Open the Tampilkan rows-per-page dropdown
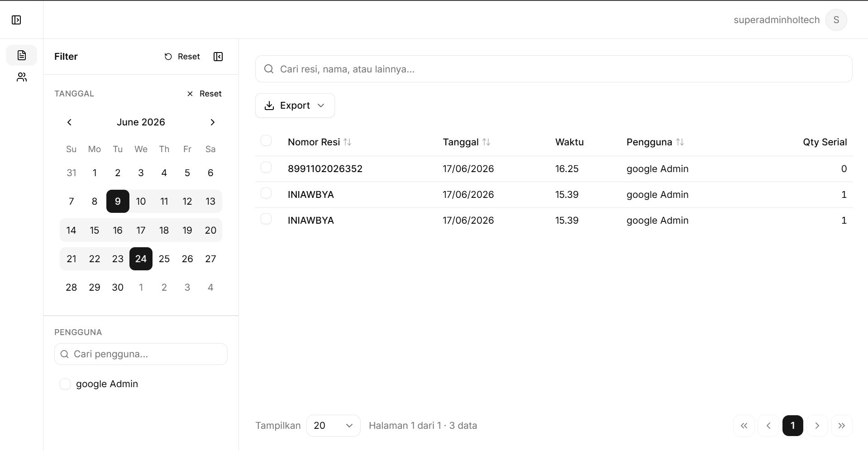The image size is (868, 451). click(x=334, y=426)
